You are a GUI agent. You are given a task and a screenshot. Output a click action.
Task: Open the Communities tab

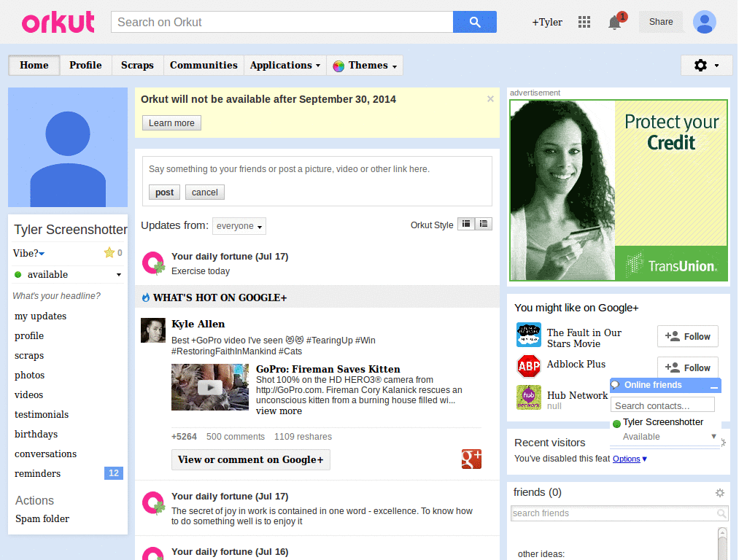[204, 65]
